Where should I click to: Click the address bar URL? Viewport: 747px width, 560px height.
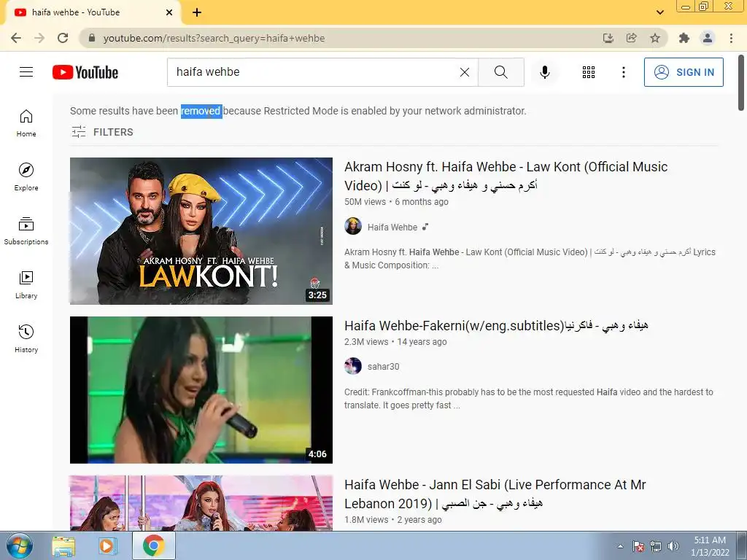coord(214,38)
